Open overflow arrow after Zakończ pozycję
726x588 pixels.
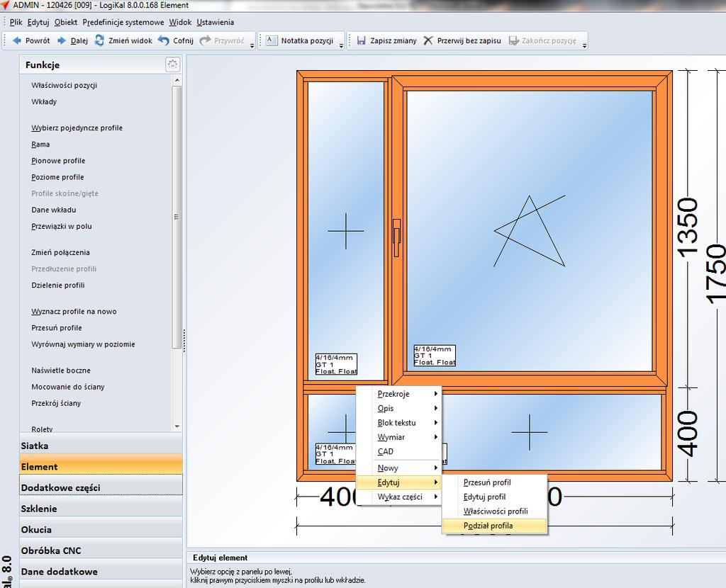585,46
